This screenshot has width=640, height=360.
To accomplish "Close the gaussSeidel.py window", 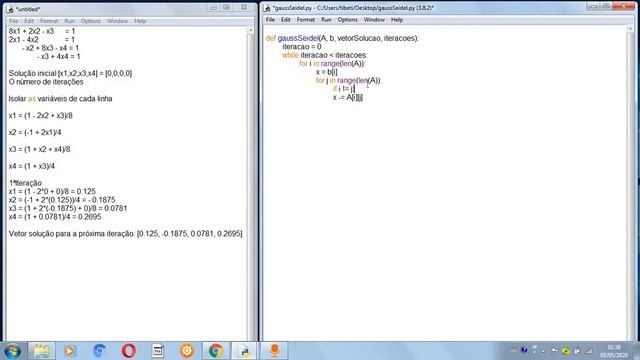I will [x=623, y=6].
